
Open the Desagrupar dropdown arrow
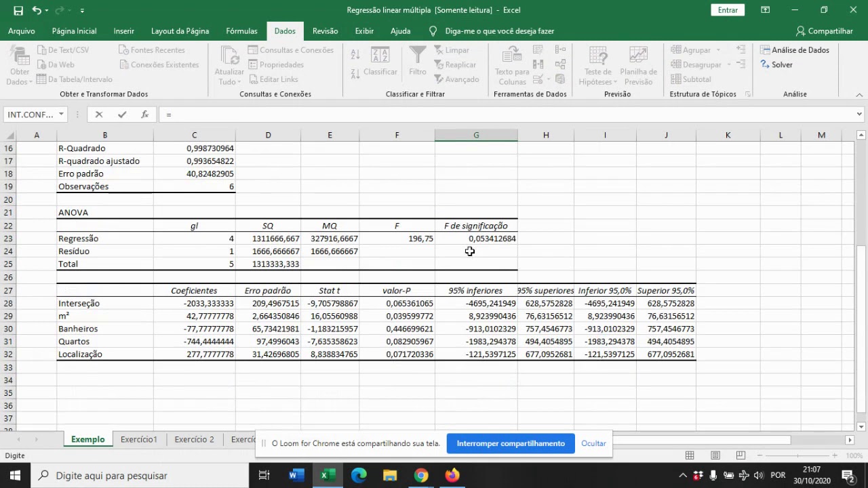729,65
